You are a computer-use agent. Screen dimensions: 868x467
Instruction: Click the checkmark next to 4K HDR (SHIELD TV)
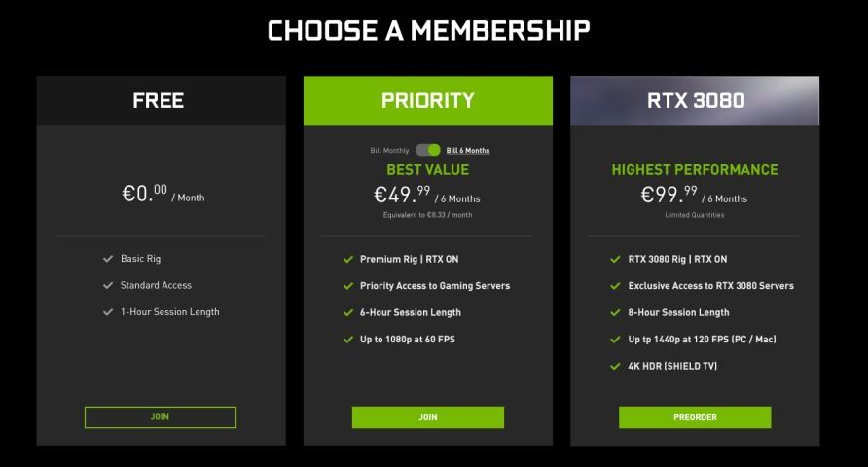(615, 366)
